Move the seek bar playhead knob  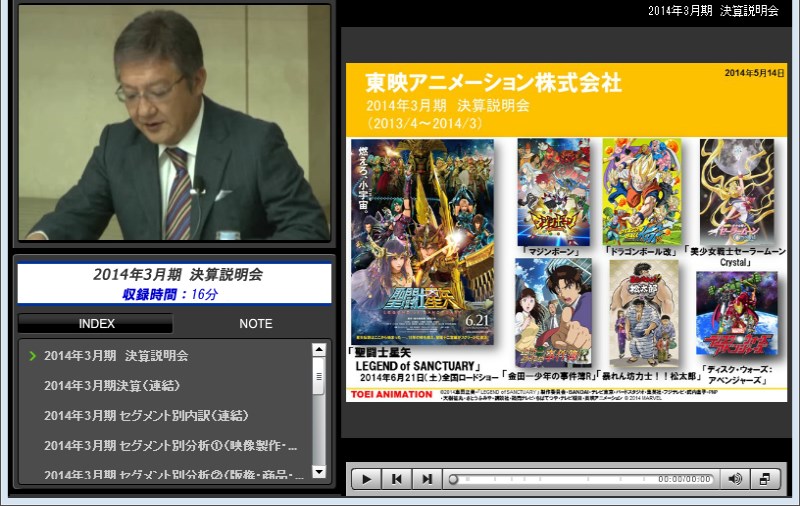453,479
